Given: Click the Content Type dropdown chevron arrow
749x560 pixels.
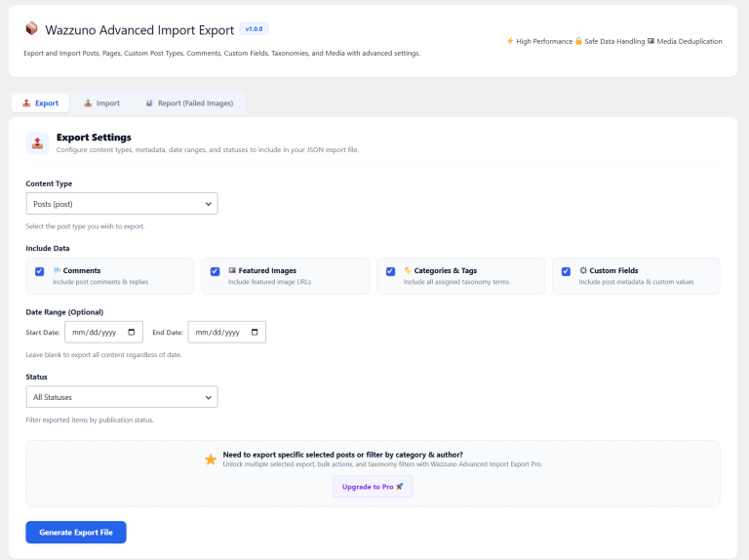Looking at the screenshot, I should (x=209, y=204).
